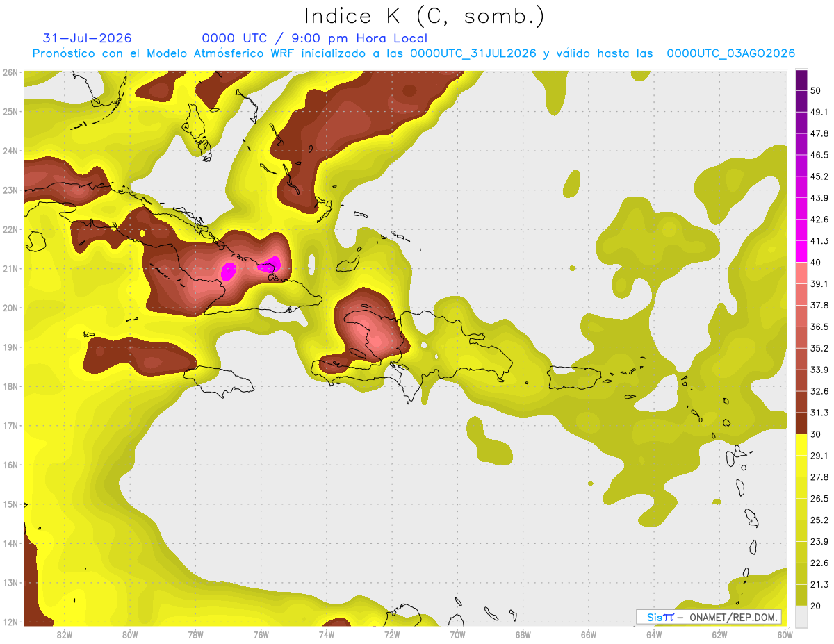Click the "32.6" colorbar label

[x=819, y=391]
